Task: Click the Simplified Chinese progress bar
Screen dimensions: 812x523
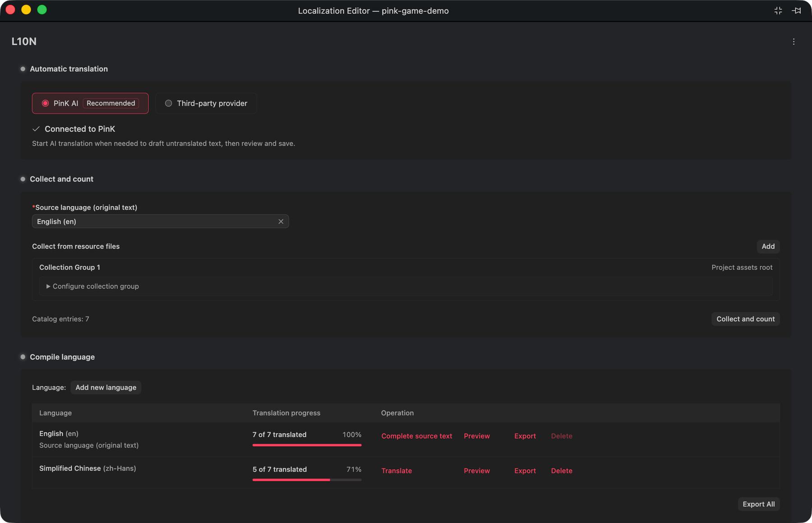Action: (x=307, y=480)
